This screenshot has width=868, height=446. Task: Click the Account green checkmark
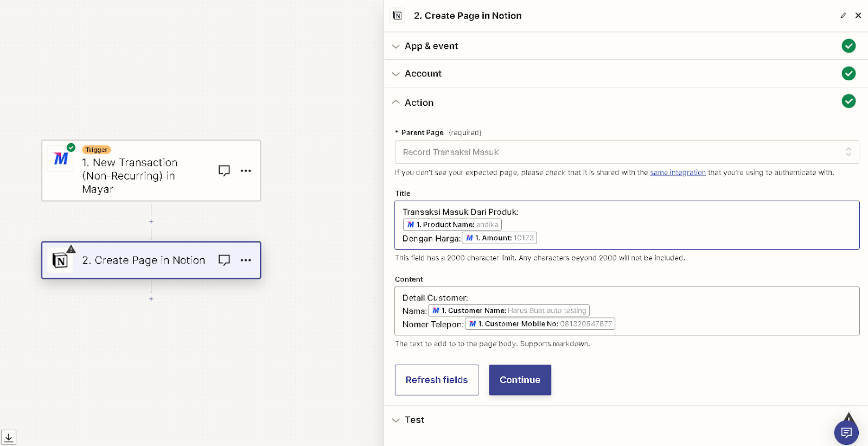tap(848, 73)
